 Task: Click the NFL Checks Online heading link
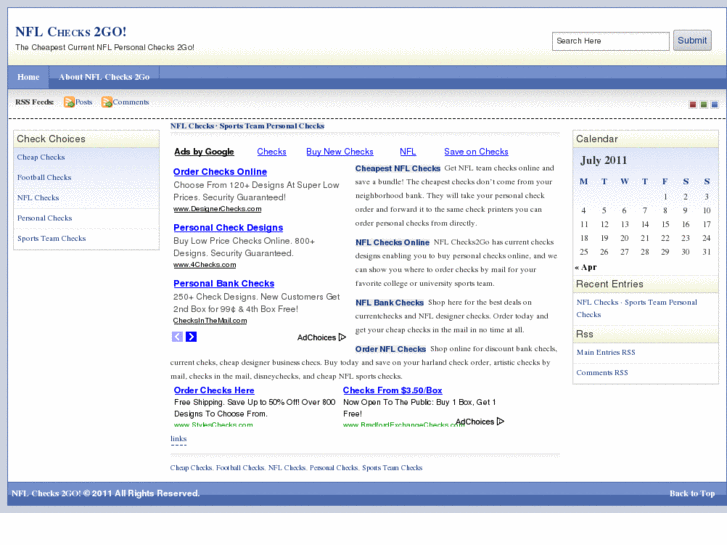[392, 242]
